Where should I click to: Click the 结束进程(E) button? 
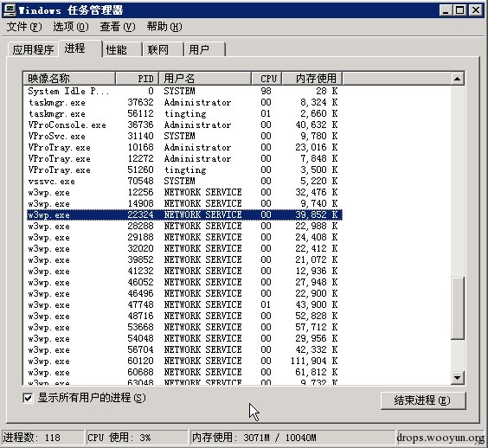coord(423,400)
